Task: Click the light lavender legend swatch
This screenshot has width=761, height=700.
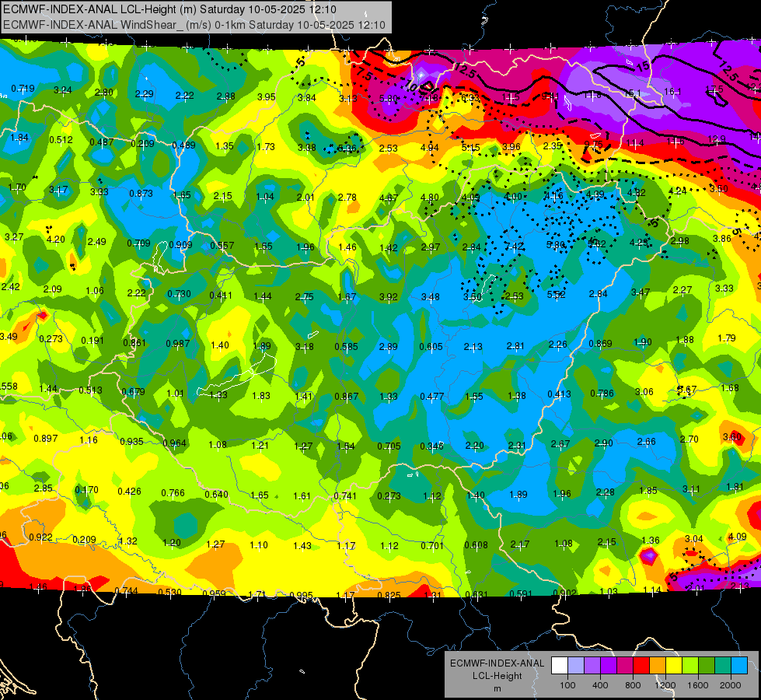Action: 576,666
